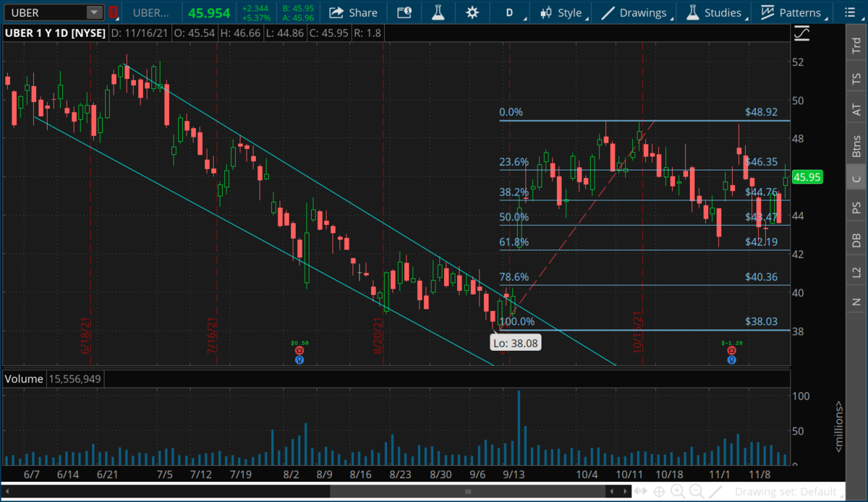Click the August earnings lightbulb icon

click(x=299, y=360)
